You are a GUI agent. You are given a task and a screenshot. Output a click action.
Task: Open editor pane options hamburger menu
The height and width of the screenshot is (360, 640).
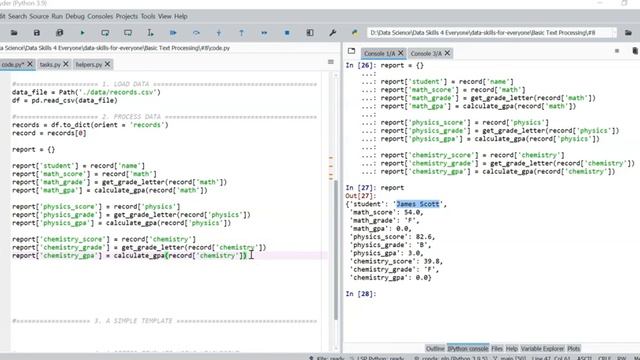point(331,62)
